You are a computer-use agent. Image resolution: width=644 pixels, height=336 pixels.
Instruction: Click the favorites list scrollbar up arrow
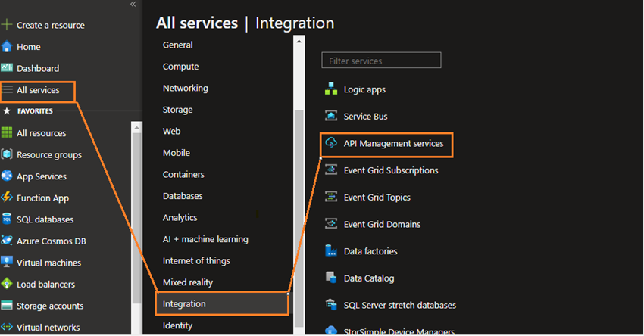[x=136, y=128]
